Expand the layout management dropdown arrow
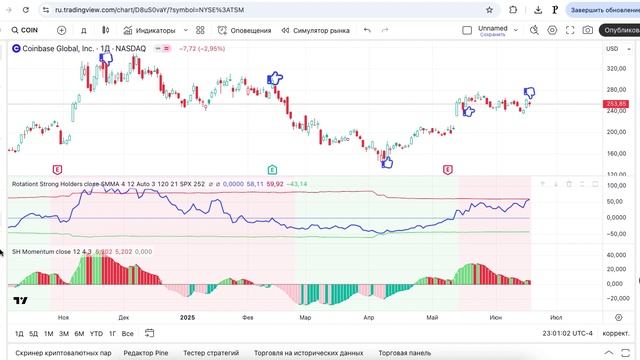 [x=516, y=30]
